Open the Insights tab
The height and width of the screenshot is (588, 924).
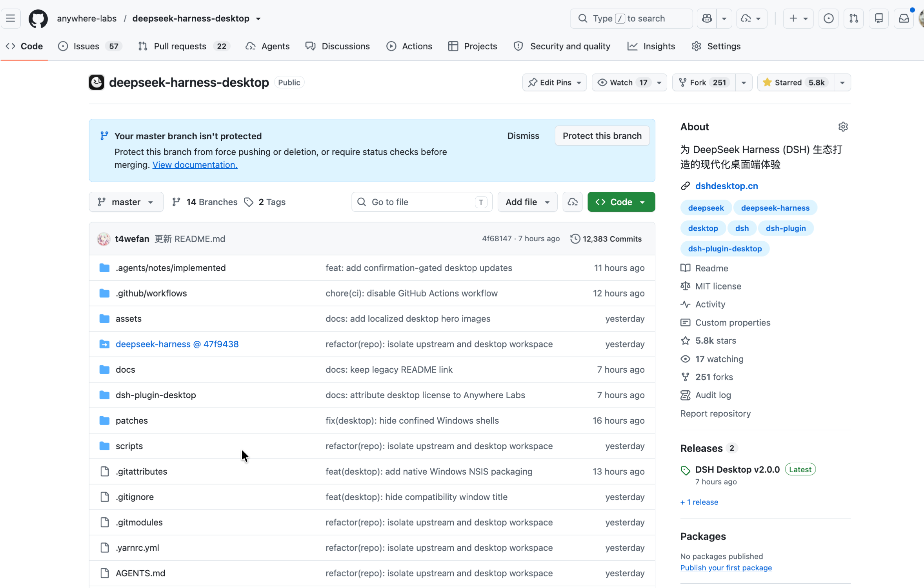[x=651, y=46]
